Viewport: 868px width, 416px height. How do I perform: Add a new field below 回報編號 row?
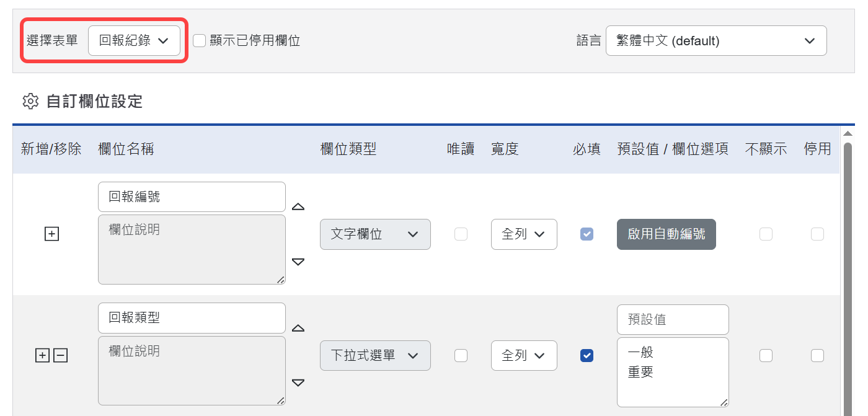[x=51, y=234]
